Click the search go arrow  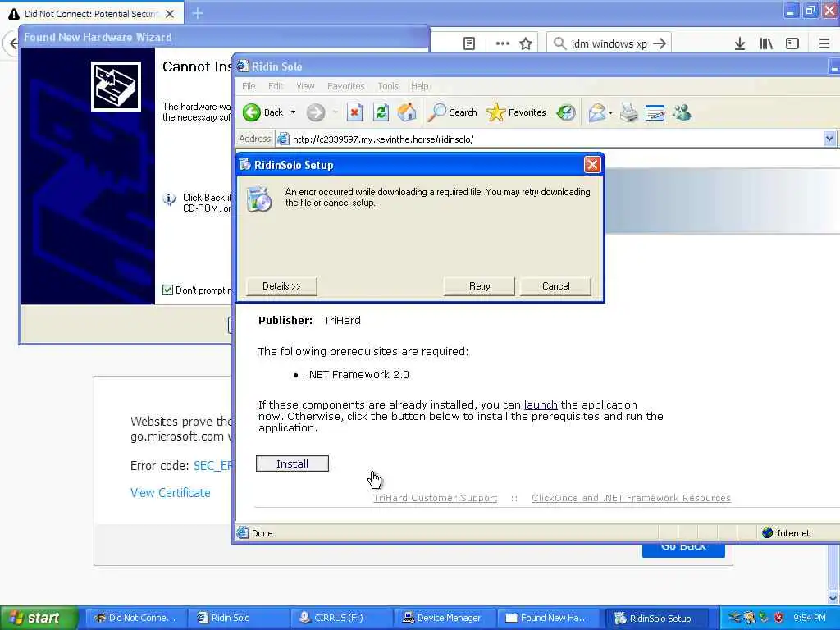tap(660, 43)
